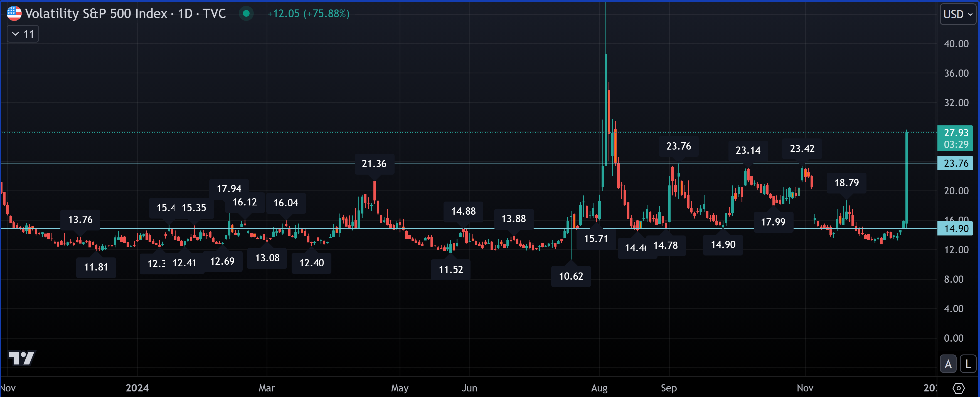Toggle auto scale button A
980x397 pixels.
[x=948, y=364]
